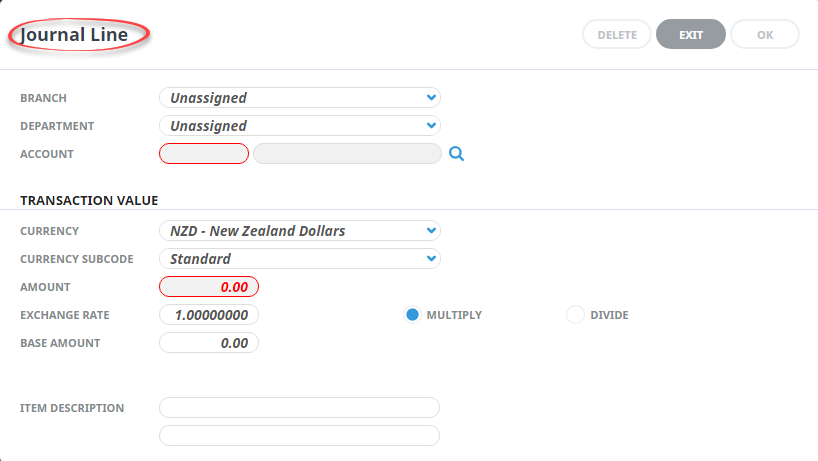Open the Branch dropdown
The image size is (818, 461).
[x=300, y=98]
